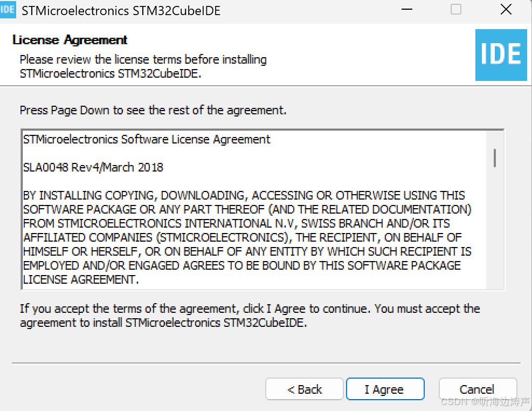Click the large blue IDE logo
Image resolution: width=532 pixels, height=411 pixels.
click(501, 55)
